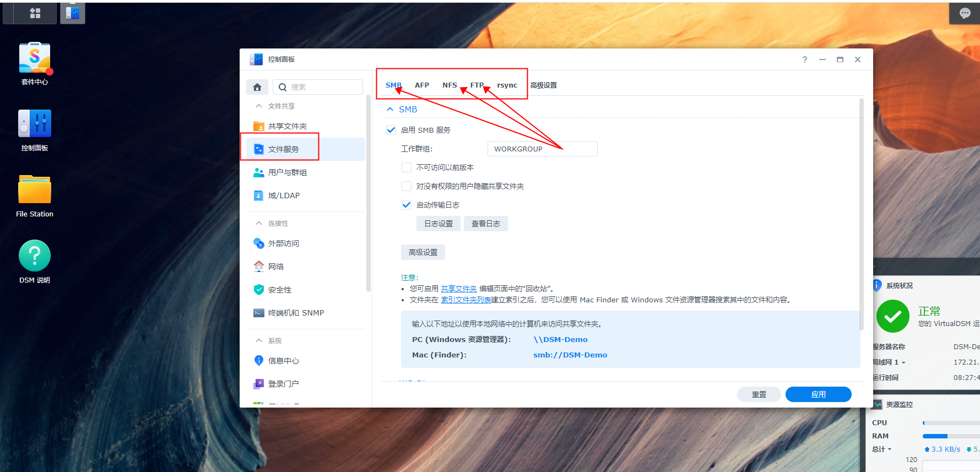980x472 pixels.
Task: Collapse the SMB section
Action: (x=390, y=109)
